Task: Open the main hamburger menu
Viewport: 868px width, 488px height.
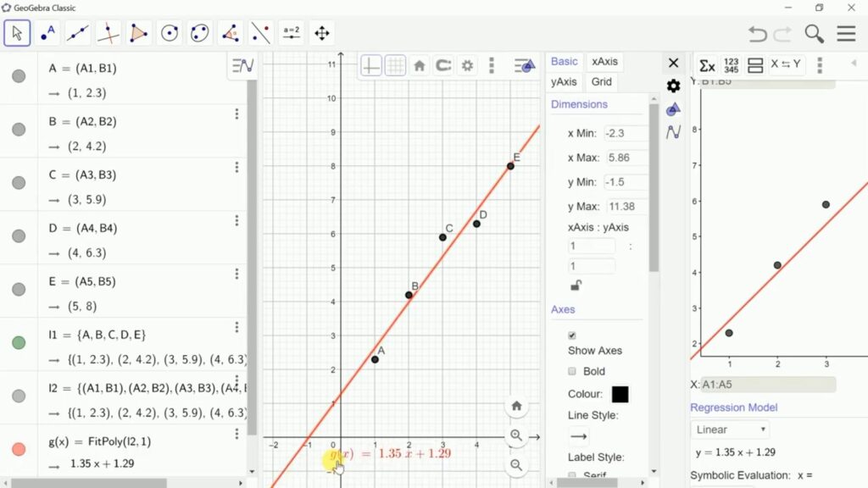Action: click(847, 34)
